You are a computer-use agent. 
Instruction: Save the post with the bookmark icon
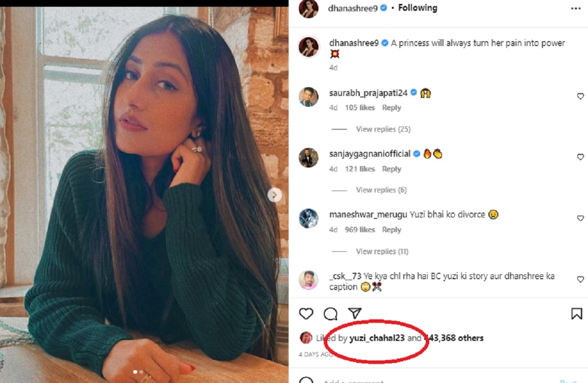coord(577,314)
